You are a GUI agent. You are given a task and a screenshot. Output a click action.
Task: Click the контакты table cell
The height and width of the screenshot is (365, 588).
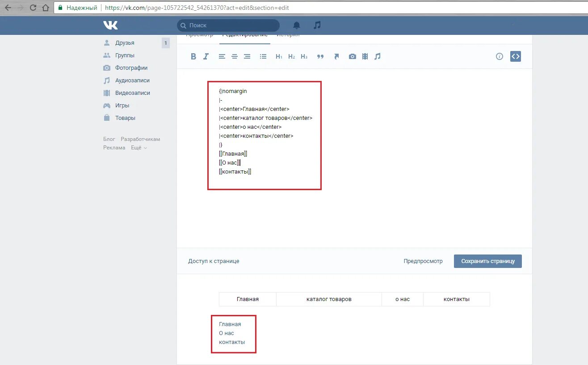point(457,299)
